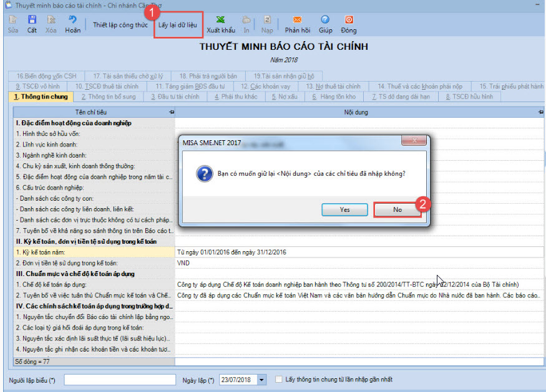The height and width of the screenshot is (392, 546).
Task: Pin the Nội dung column
Action: coord(540,112)
